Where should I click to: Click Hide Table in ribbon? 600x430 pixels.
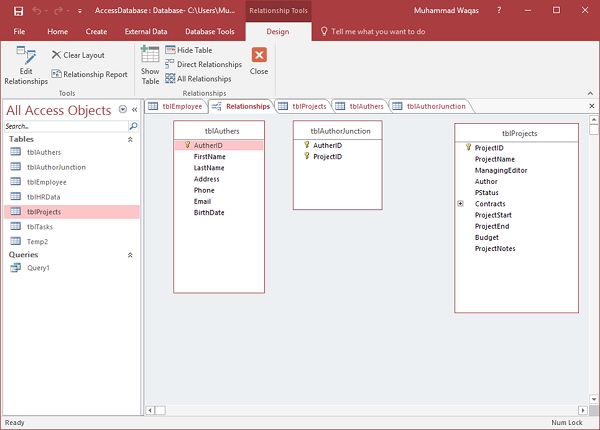click(194, 49)
